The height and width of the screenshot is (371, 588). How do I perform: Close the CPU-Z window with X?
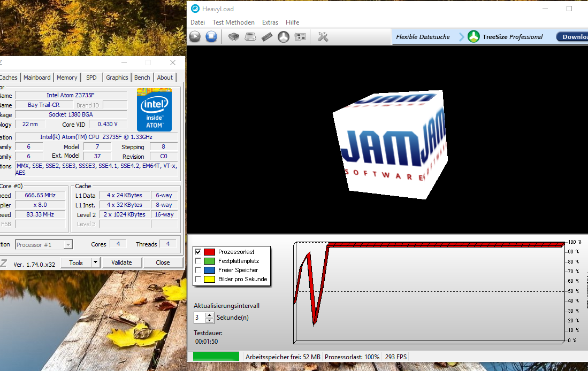click(172, 63)
